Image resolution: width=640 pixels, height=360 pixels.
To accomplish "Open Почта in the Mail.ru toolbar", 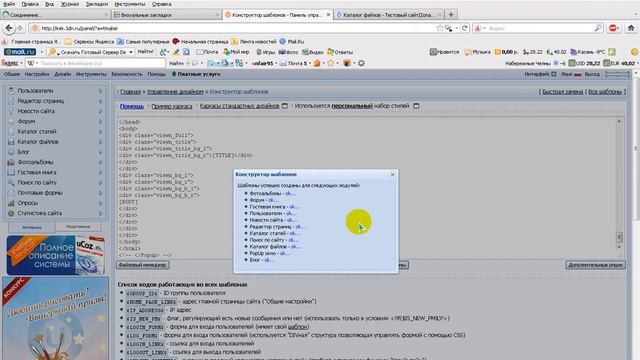I will [x=207, y=52].
